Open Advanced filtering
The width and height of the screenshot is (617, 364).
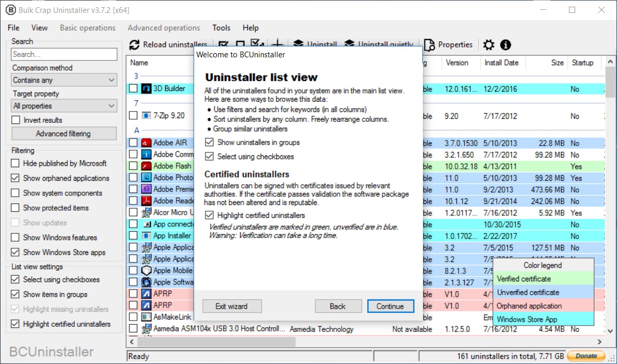click(64, 133)
